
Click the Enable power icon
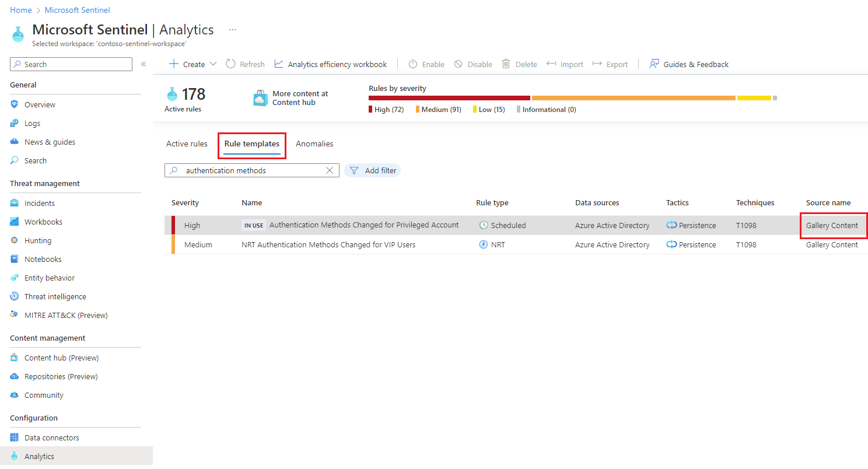tap(413, 64)
